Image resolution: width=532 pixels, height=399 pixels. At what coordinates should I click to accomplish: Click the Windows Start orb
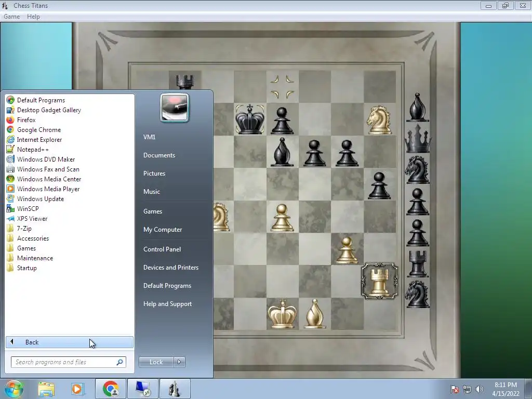(14, 389)
